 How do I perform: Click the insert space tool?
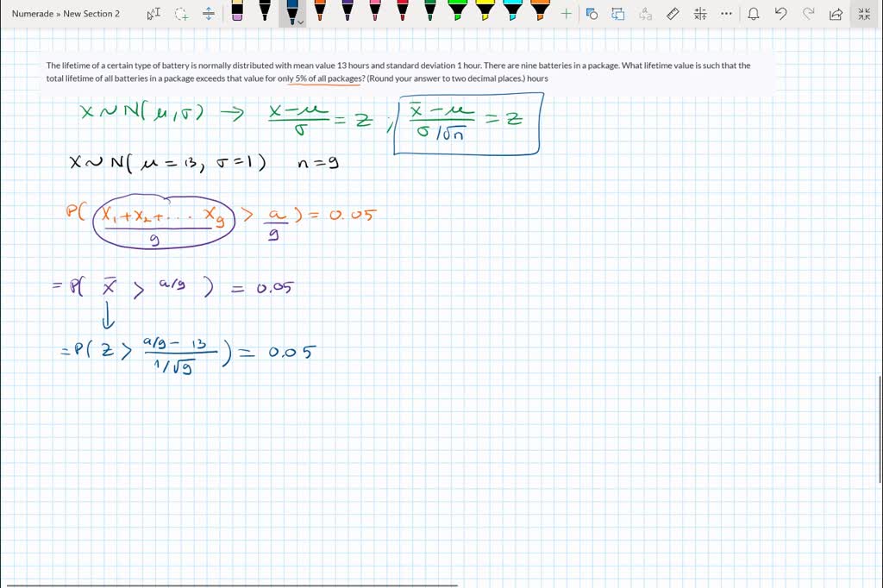coord(207,13)
